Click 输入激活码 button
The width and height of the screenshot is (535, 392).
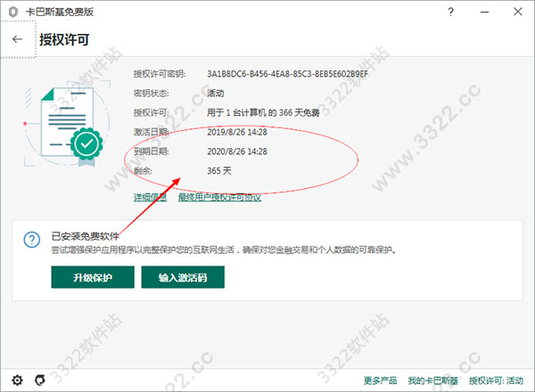[183, 277]
